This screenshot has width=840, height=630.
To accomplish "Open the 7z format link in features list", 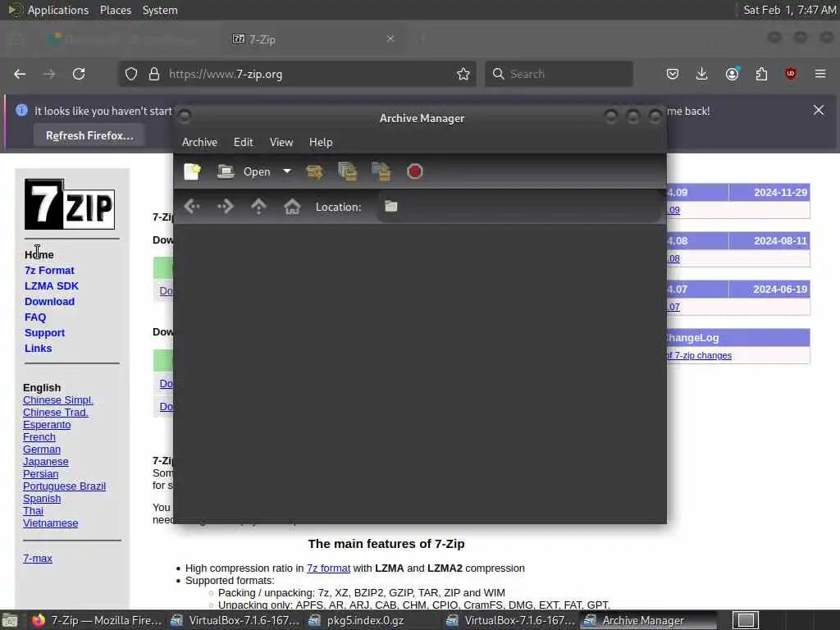I will [x=328, y=568].
